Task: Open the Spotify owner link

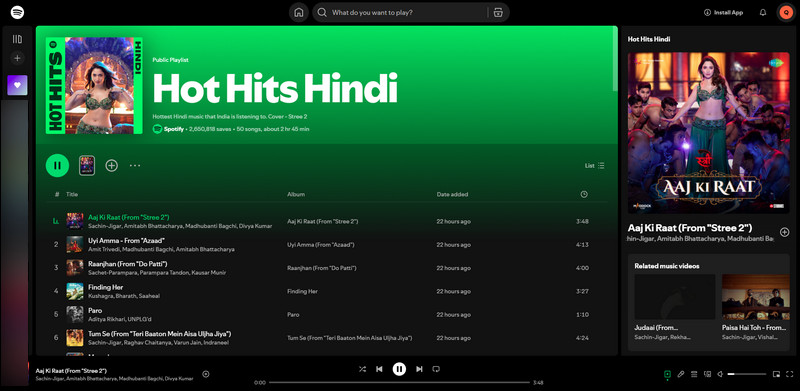Action: pyautogui.click(x=173, y=129)
